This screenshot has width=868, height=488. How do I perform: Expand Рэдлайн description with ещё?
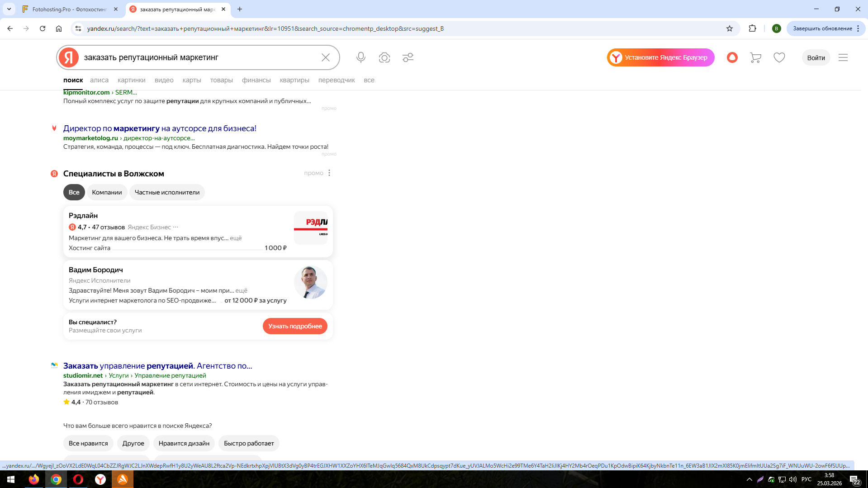point(236,238)
